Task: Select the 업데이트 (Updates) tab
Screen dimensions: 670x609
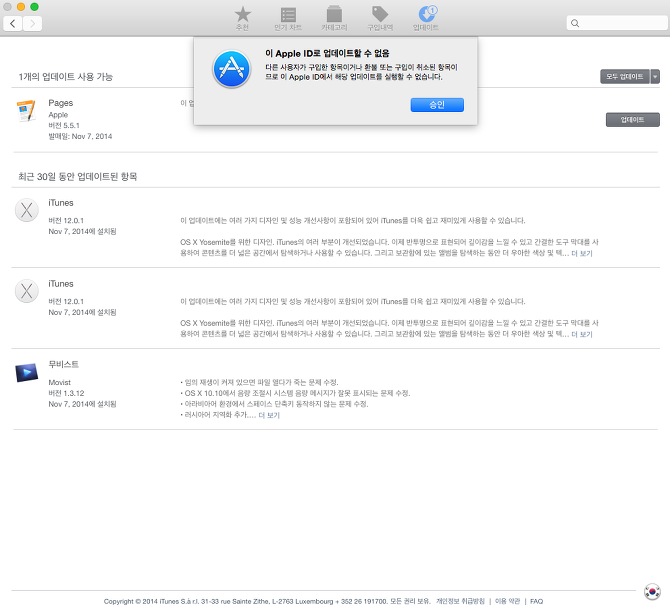Action: (426, 18)
